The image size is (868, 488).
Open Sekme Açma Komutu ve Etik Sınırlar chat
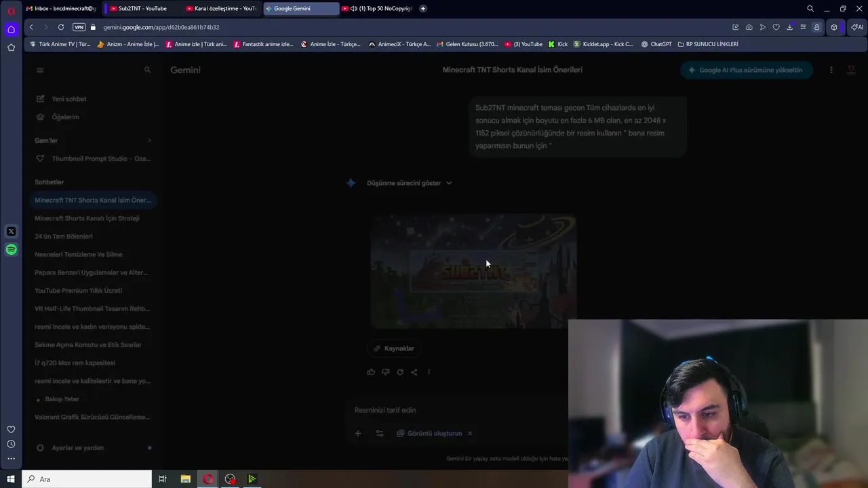point(88,345)
